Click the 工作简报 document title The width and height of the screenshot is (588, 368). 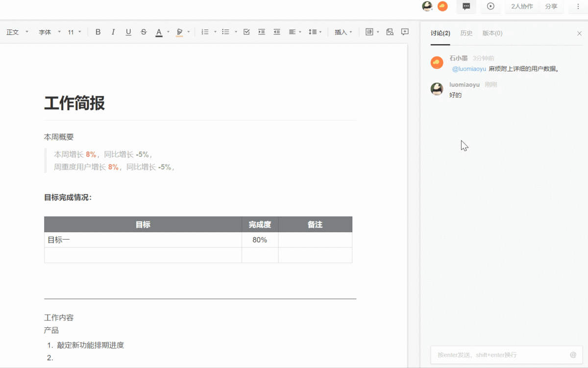click(x=74, y=103)
